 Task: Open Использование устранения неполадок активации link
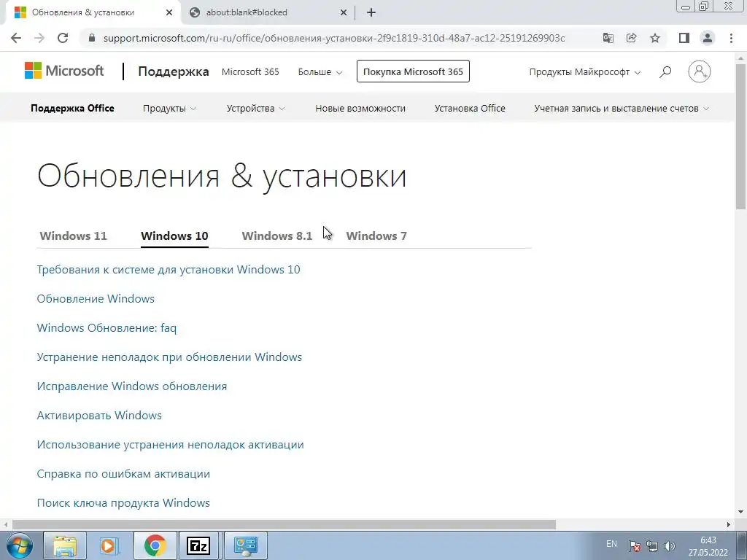(171, 445)
